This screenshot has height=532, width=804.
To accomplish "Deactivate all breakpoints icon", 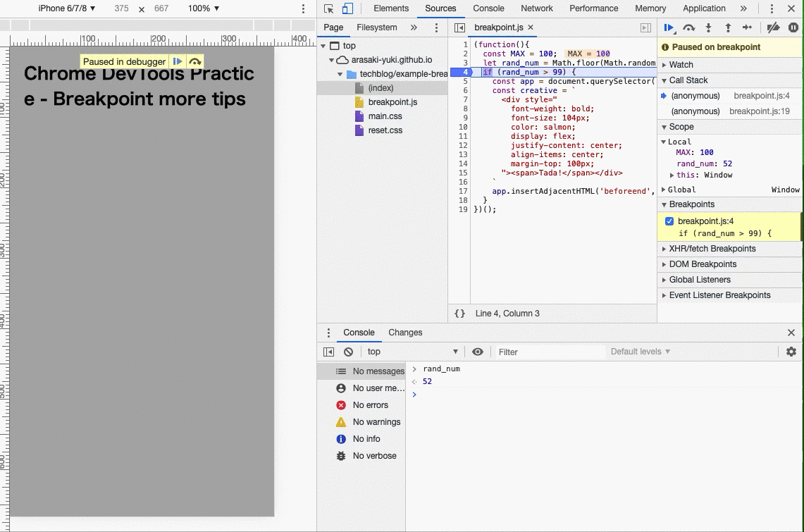I will pyautogui.click(x=773, y=27).
